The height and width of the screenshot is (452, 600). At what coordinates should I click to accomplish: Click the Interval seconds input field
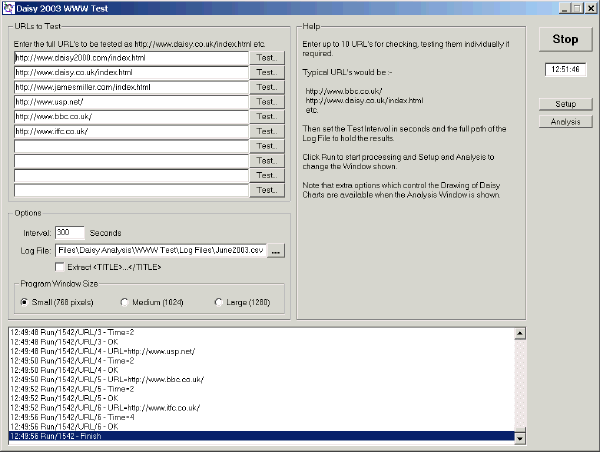tap(70, 233)
